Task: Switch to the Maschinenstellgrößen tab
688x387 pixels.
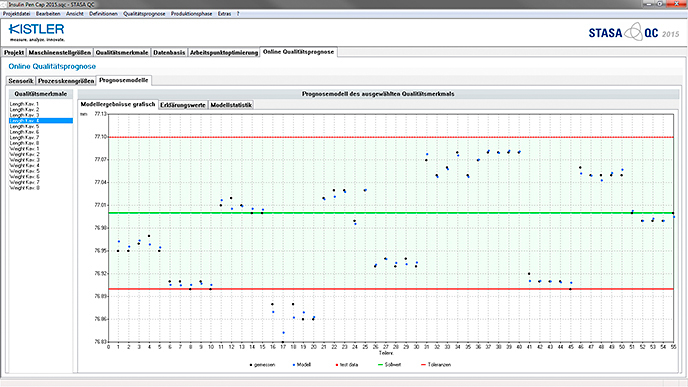Action: tap(60, 52)
